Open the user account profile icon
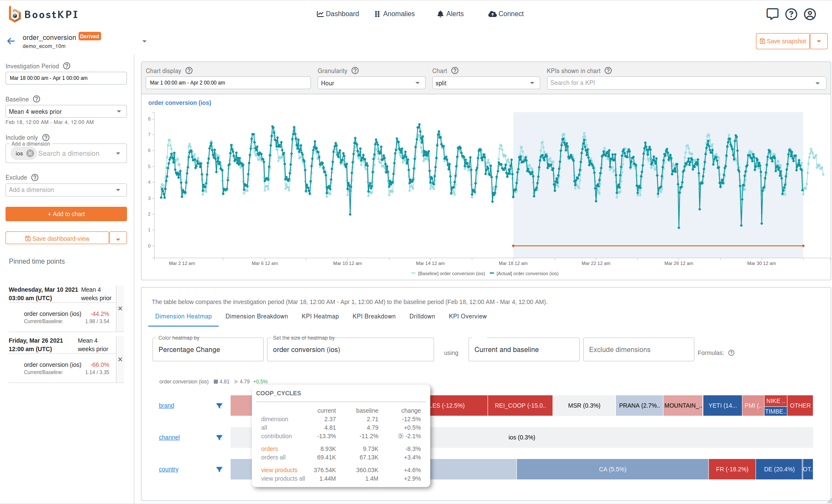 coord(810,14)
